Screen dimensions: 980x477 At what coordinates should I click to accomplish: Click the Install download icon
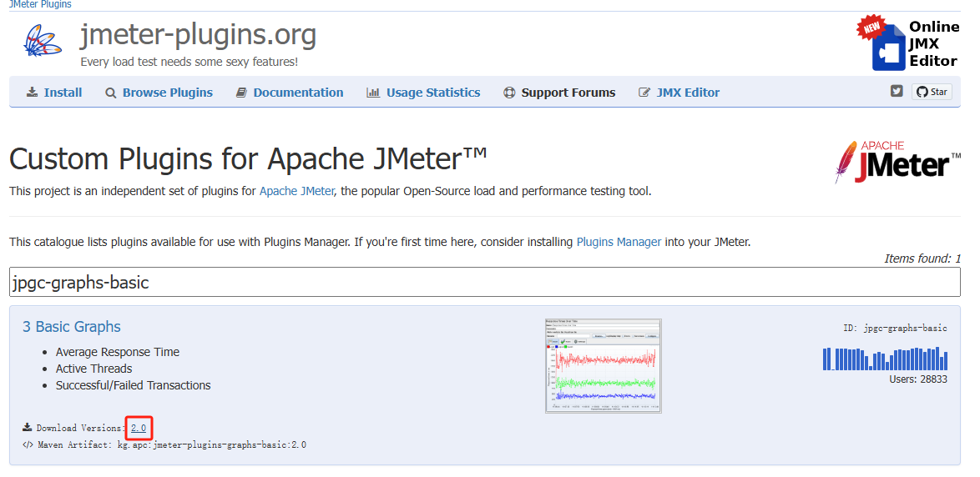click(x=32, y=93)
